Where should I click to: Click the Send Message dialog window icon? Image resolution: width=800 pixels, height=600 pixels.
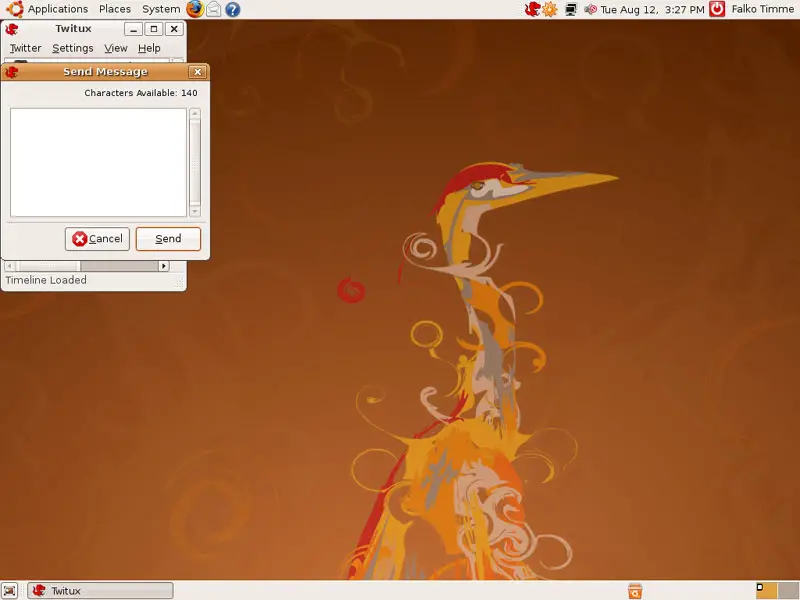tap(11, 72)
